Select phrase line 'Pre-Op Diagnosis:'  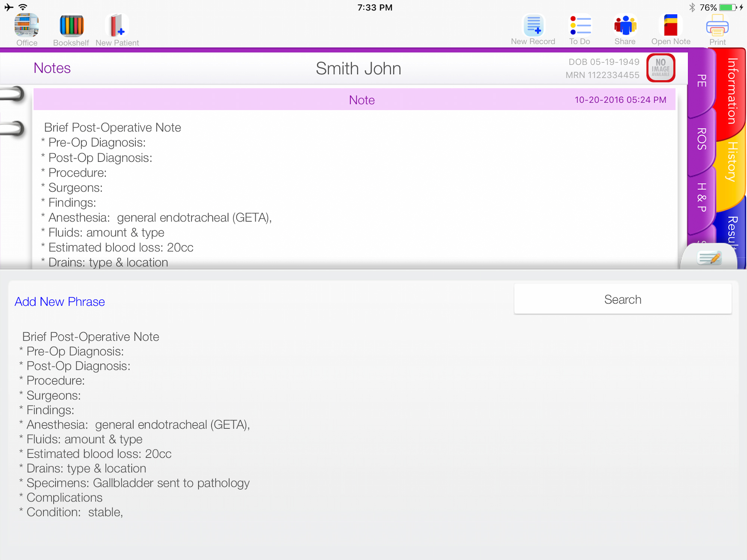pos(75,351)
